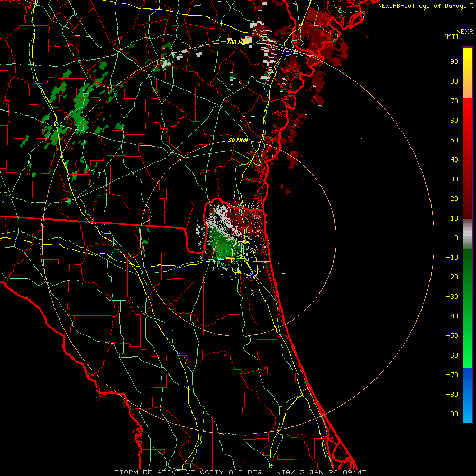This screenshot has height=476, width=476.
Task: Click the -30 scale value
Action: [x=452, y=297]
